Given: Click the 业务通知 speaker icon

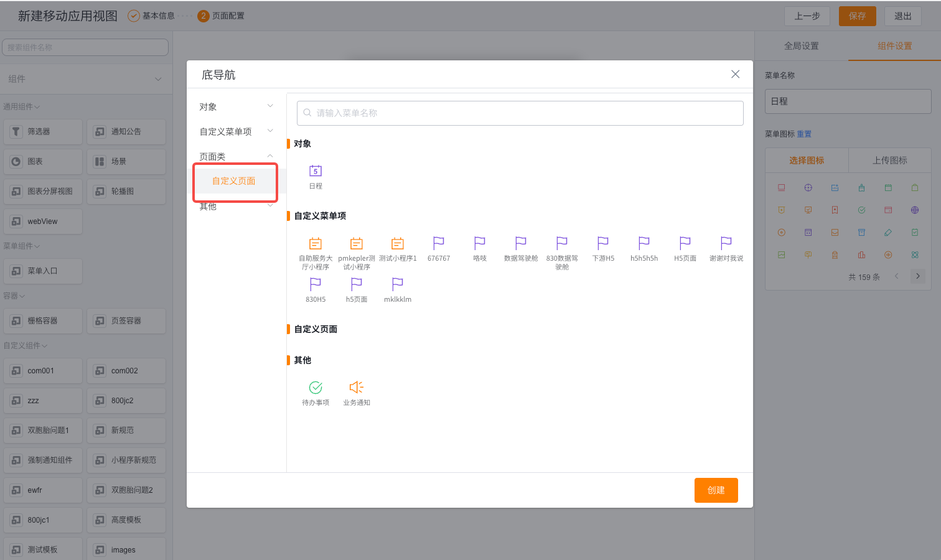Looking at the screenshot, I should point(356,387).
